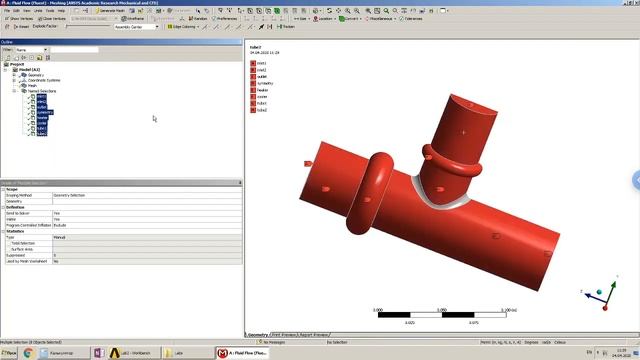Open the Filter Name dropdown
The width and height of the screenshot is (640, 360).
32,50
